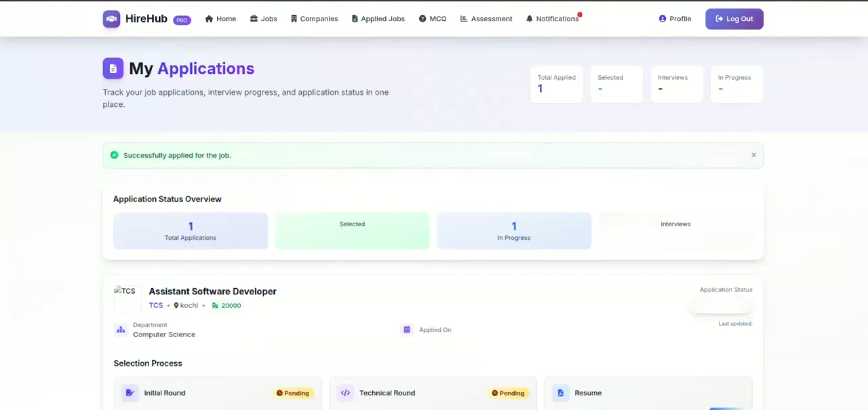Screen dimensions: 868x410
Task: Select the Total Applied stat card
Action: click(x=557, y=84)
